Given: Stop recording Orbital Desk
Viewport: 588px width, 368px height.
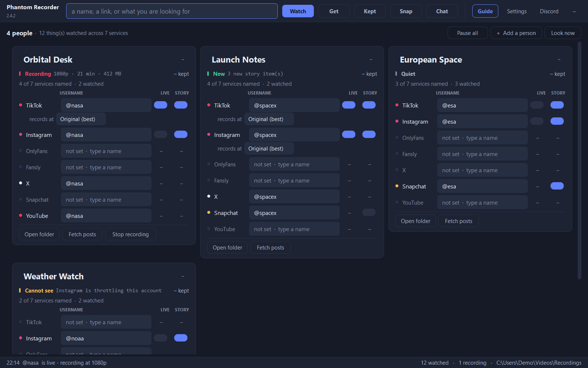Looking at the screenshot, I should tap(130, 234).
